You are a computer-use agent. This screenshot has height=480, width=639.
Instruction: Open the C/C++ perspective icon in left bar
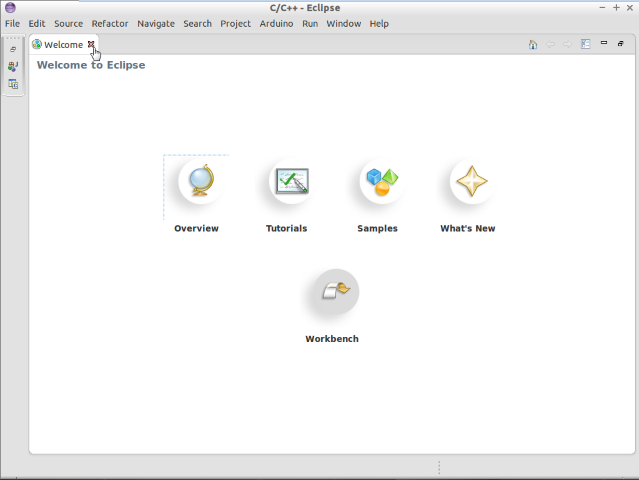(13, 84)
